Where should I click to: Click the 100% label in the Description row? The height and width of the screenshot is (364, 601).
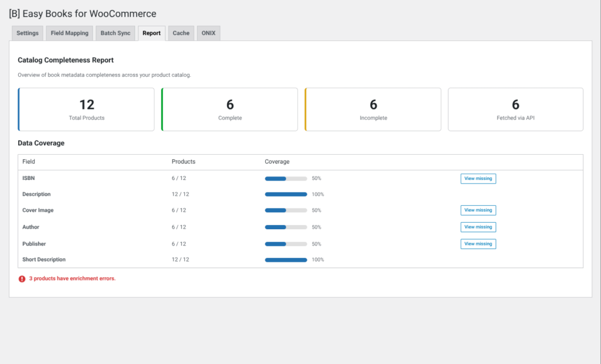pos(318,195)
